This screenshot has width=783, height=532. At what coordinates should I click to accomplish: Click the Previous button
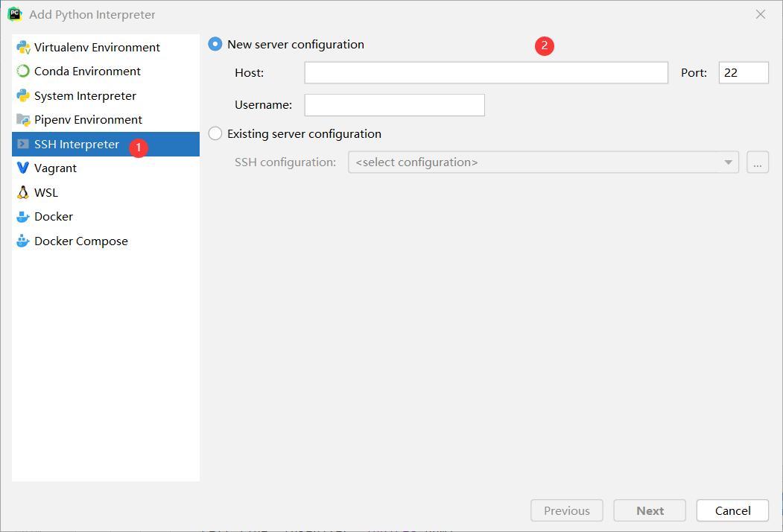tap(567, 510)
